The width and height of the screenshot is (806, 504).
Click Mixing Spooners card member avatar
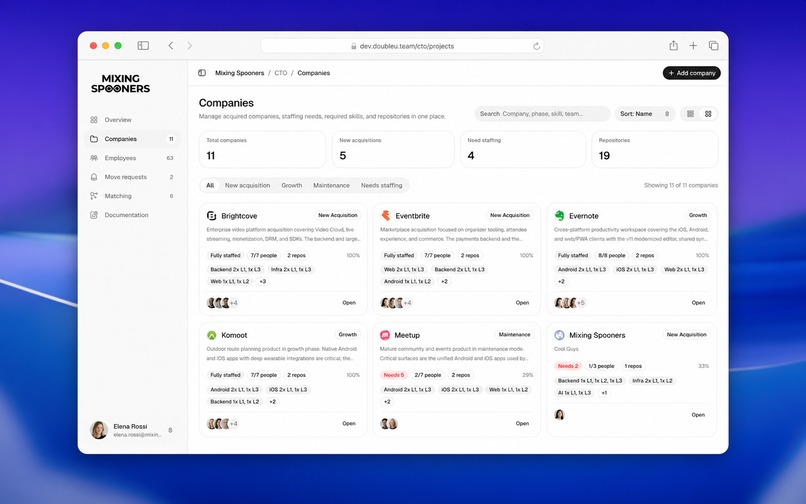(x=559, y=415)
